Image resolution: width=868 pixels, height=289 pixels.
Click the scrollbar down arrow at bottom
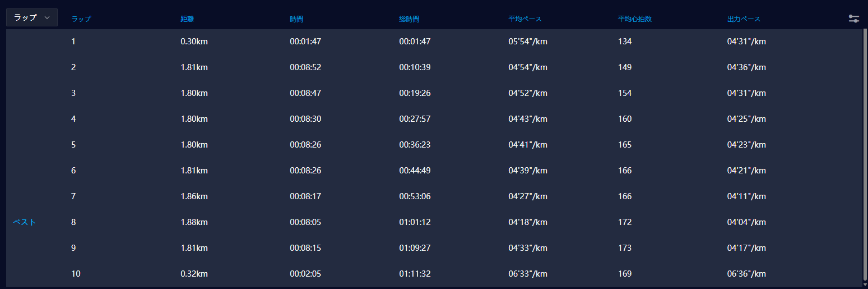click(865, 285)
